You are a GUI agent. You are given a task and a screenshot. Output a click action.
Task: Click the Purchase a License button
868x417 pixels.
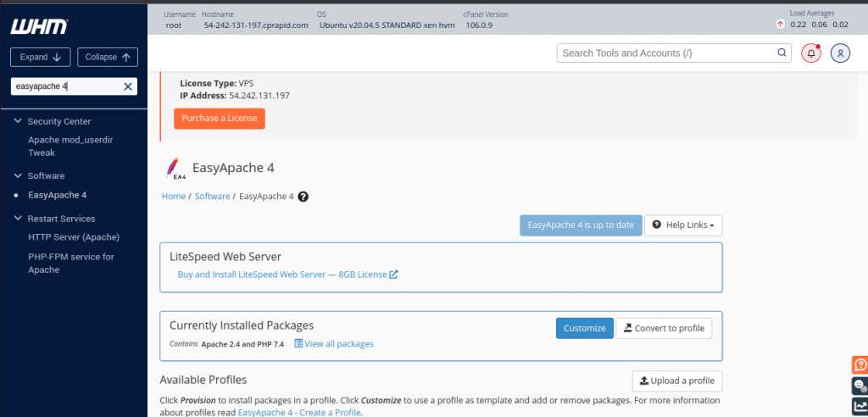(x=220, y=119)
